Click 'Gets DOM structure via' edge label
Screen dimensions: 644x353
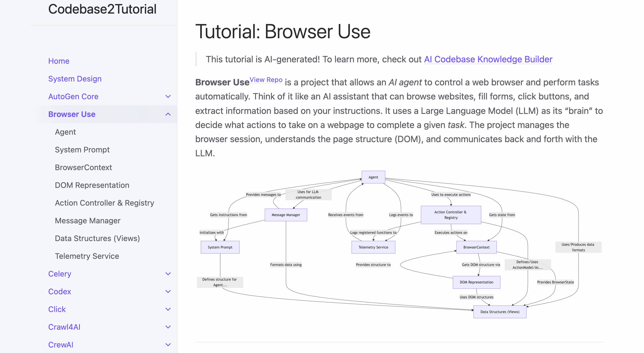[481, 265]
